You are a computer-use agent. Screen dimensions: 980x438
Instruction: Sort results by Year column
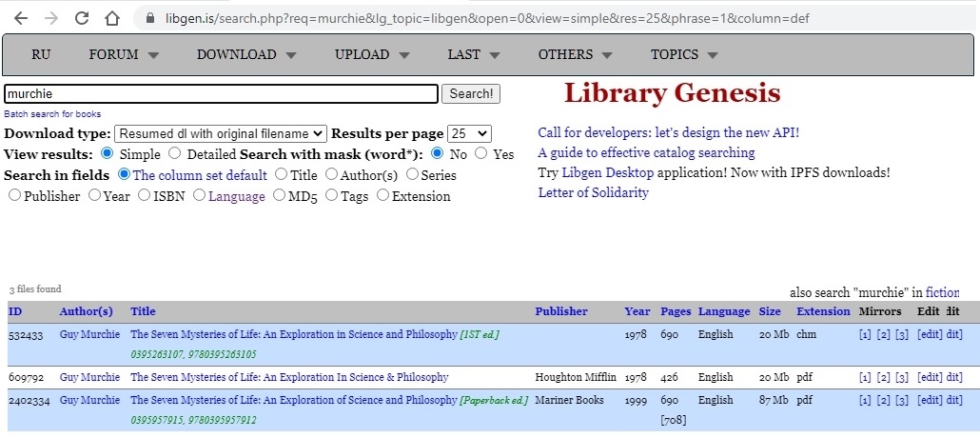637,311
